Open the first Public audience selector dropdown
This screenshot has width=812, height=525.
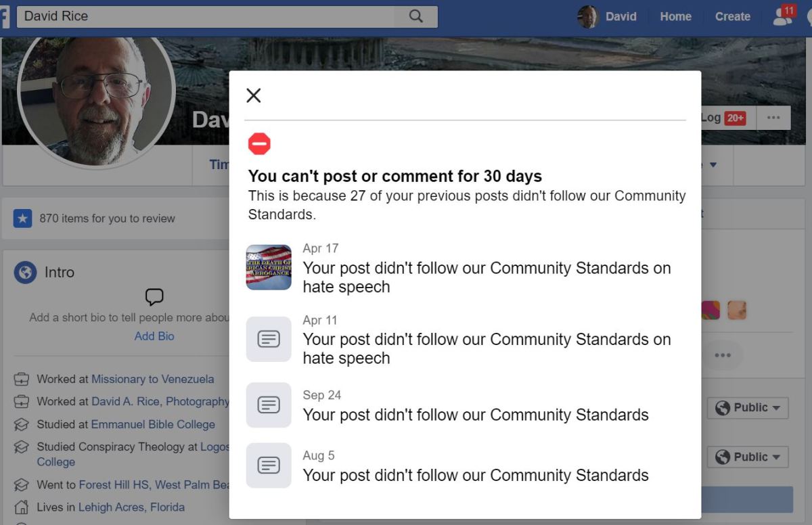pyautogui.click(x=748, y=407)
